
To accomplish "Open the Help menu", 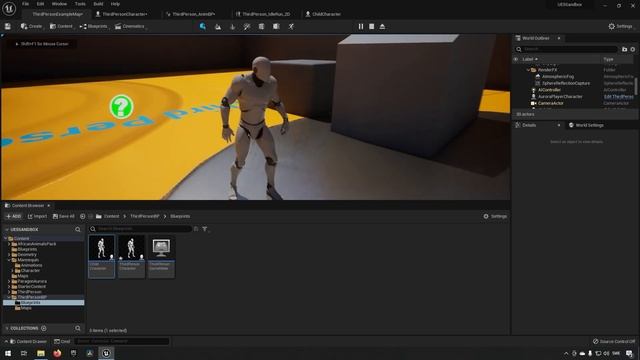I will 115,4.
